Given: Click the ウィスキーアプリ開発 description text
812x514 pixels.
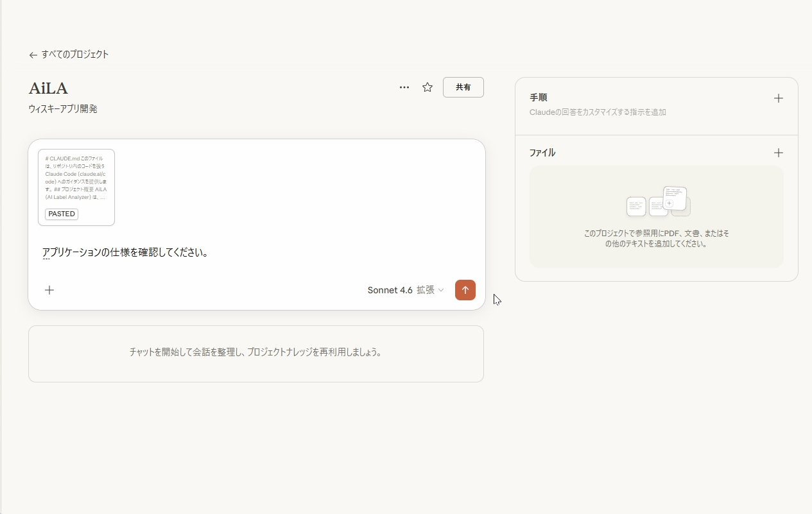Looking at the screenshot, I should (x=63, y=109).
